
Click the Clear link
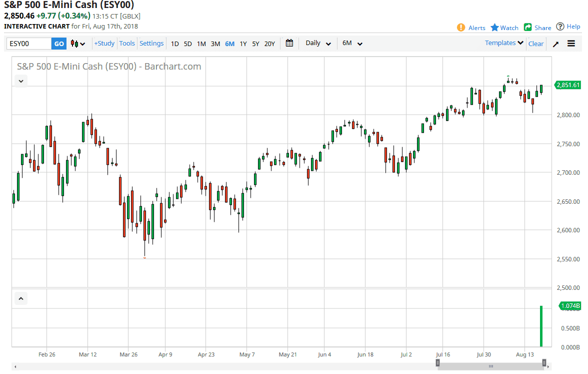[535, 44]
